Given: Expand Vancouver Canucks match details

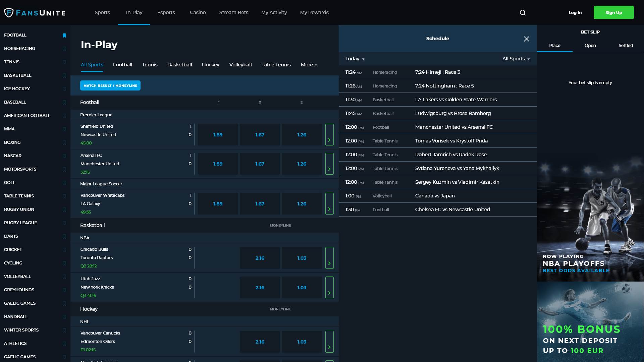Looking at the screenshot, I should coord(329,342).
